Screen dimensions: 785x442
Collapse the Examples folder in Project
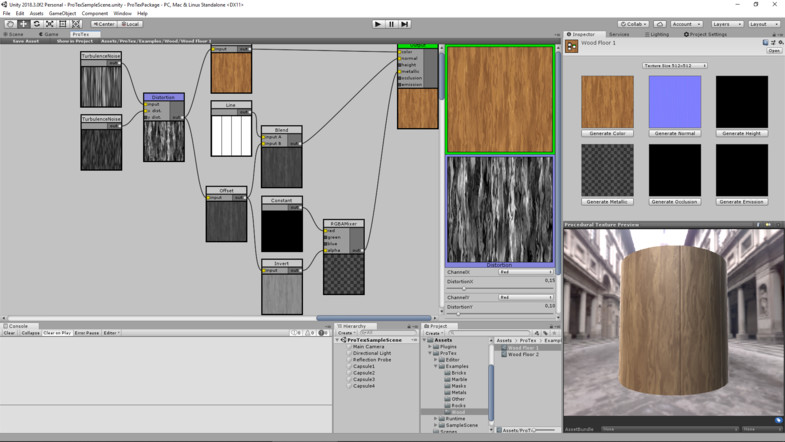436,366
